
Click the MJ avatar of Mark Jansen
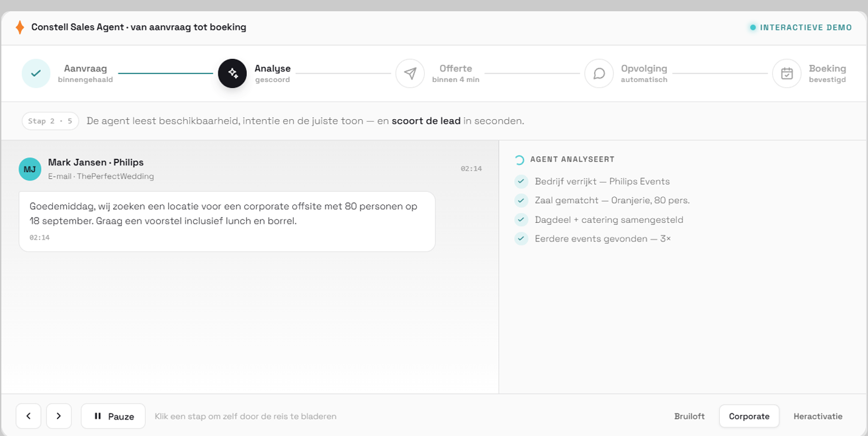pos(30,169)
